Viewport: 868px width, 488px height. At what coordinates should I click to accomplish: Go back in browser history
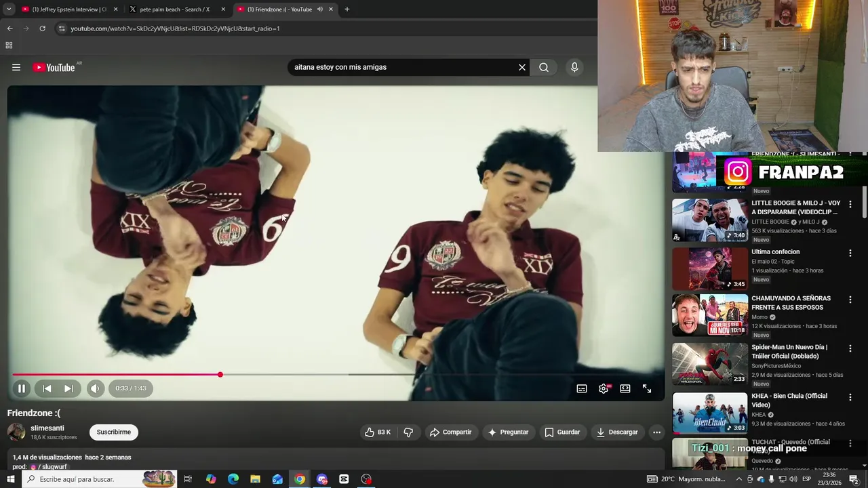coord(9,28)
